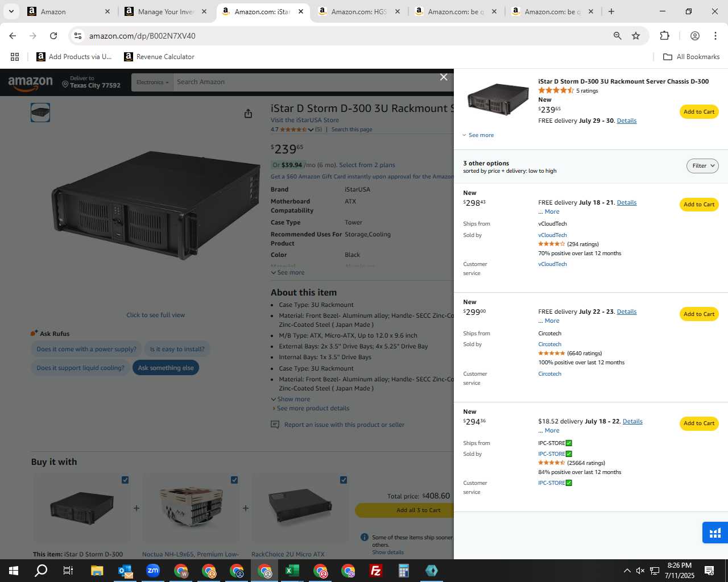
Task: Open notification center icon in system tray
Action: [x=709, y=571]
